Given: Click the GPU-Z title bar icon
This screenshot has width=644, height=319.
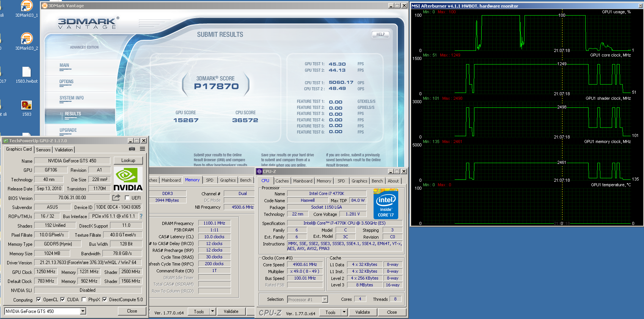Looking at the screenshot, I should (x=6, y=141).
